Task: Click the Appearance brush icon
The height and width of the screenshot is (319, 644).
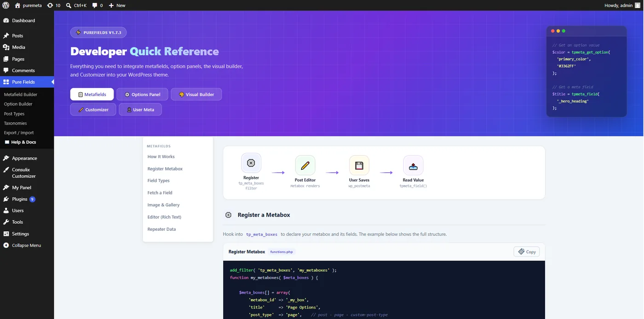Action: 6,158
